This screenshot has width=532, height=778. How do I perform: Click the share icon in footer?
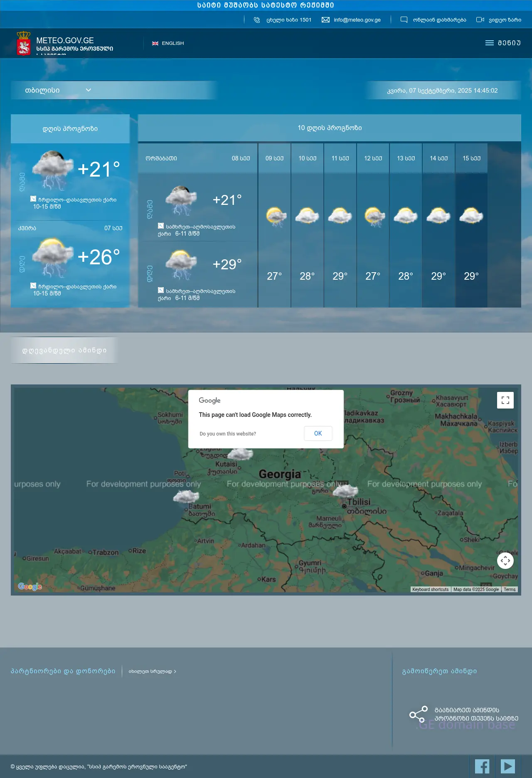(418, 714)
